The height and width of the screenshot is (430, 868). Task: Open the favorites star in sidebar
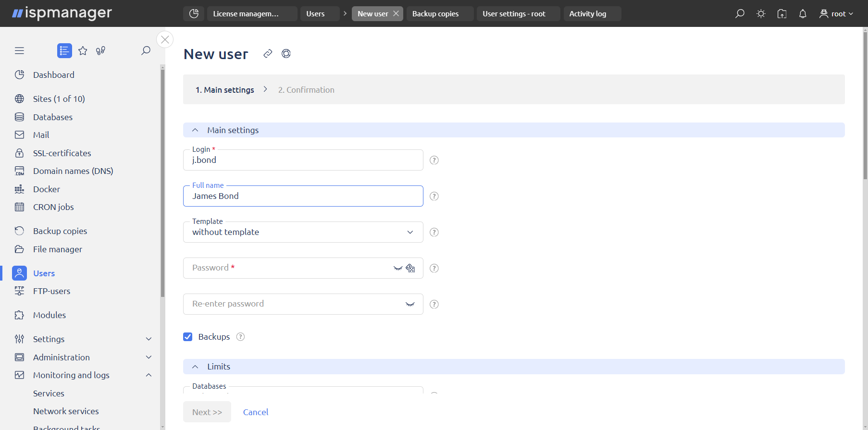click(x=83, y=51)
